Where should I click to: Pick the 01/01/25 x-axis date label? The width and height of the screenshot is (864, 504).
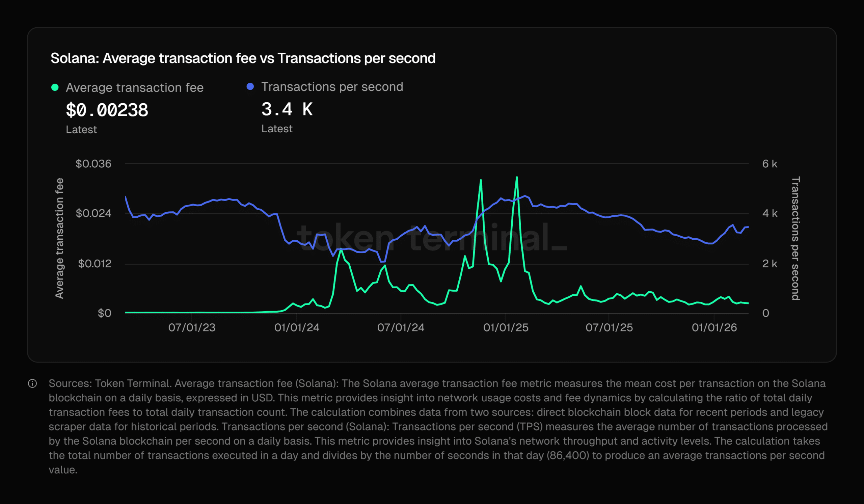tap(506, 327)
